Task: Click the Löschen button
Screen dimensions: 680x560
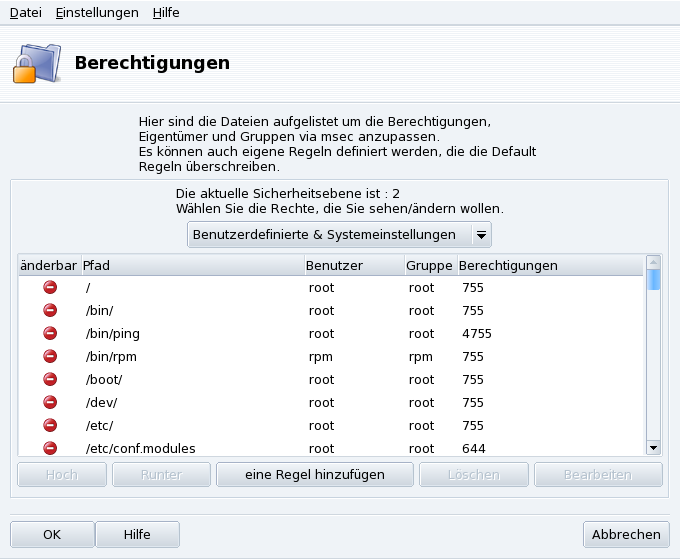Action: (474, 475)
